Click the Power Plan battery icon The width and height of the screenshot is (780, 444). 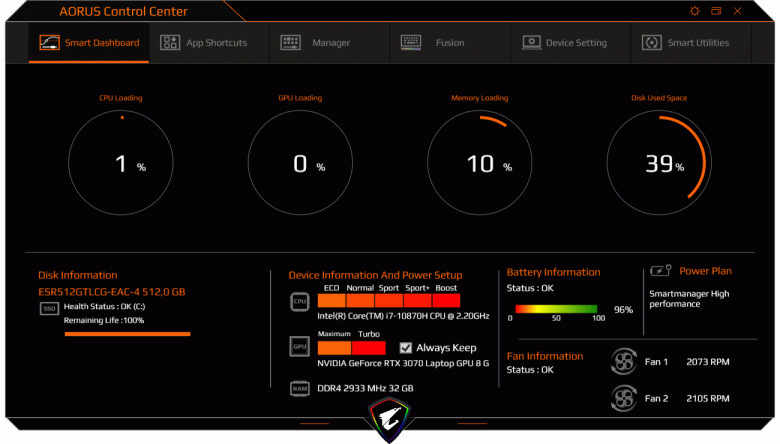[661, 270]
